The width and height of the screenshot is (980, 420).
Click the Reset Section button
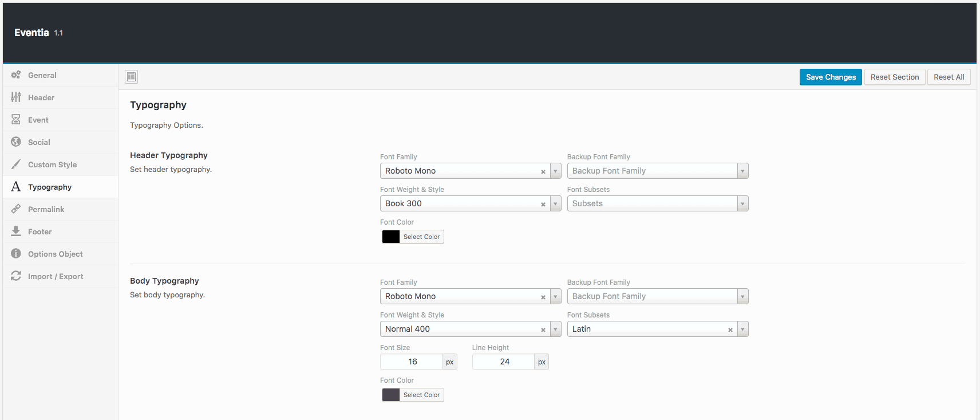pyautogui.click(x=894, y=77)
